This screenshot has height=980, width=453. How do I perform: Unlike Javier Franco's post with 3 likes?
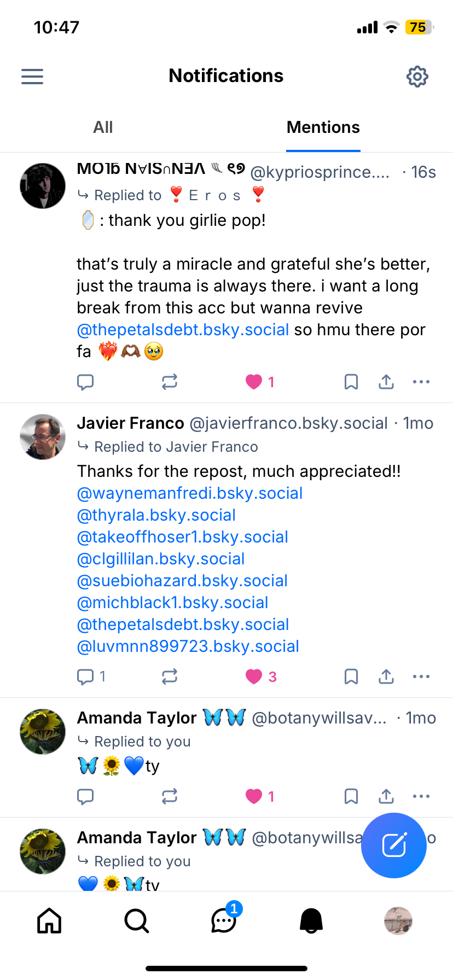(x=254, y=677)
